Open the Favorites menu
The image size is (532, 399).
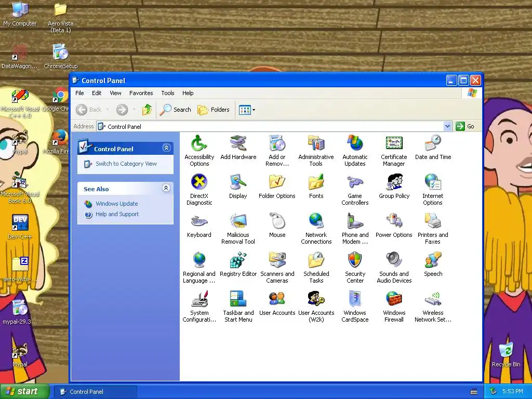(x=141, y=93)
